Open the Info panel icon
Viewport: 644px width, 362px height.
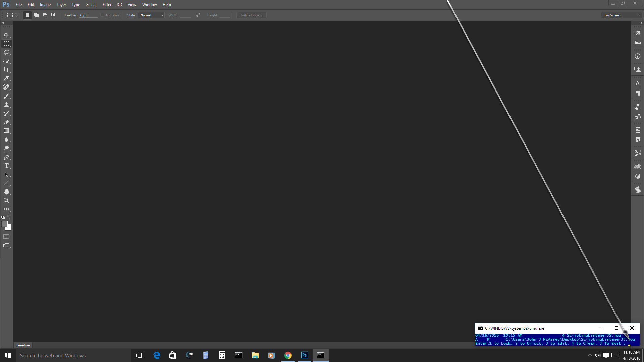point(638,56)
